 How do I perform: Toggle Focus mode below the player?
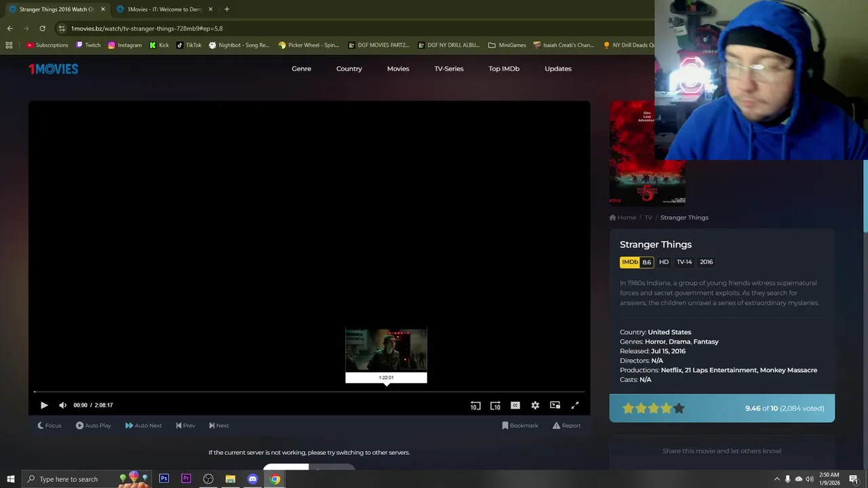(x=49, y=426)
